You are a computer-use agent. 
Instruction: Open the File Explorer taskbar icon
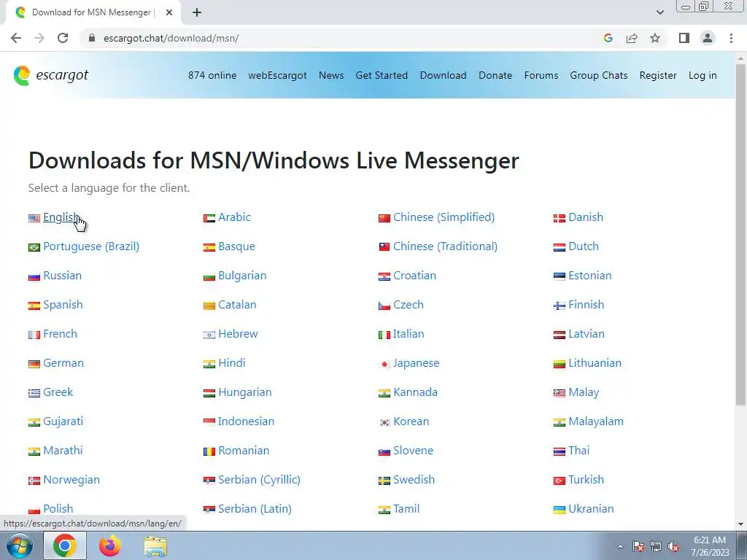[x=155, y=546]
